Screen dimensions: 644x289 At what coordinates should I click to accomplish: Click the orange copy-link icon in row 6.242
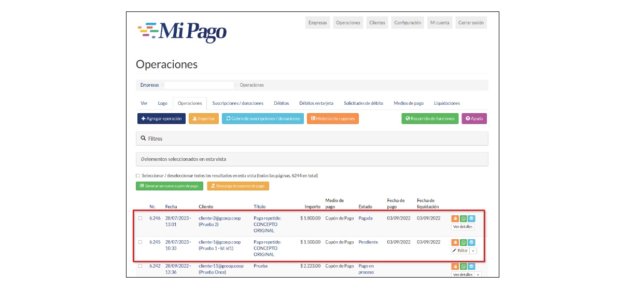coord(455,266)
